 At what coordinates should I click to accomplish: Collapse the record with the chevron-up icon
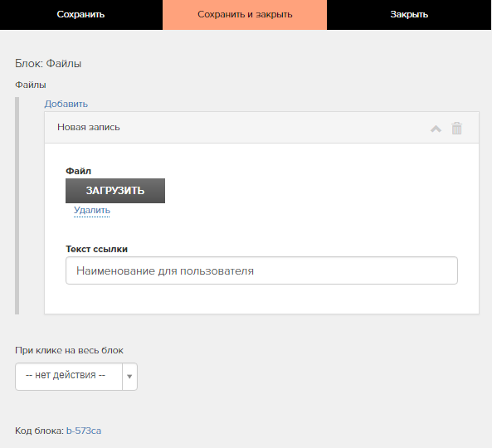(436, 129)
